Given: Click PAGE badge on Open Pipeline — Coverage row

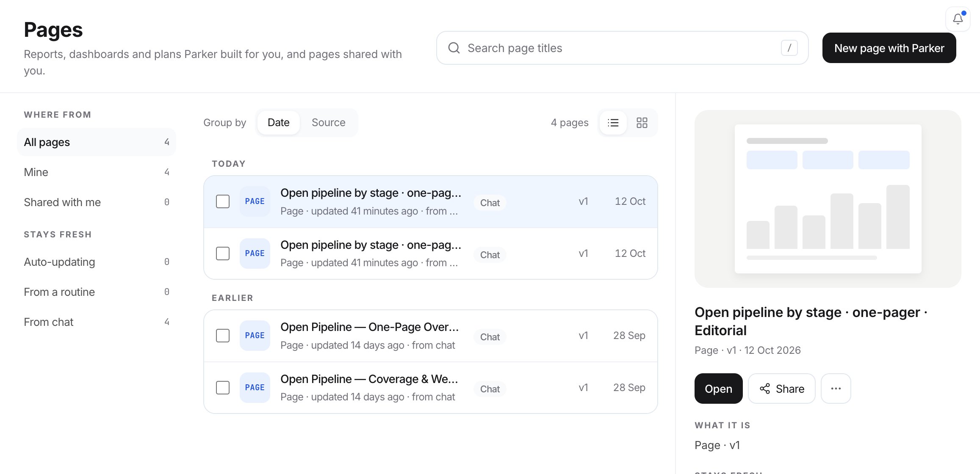Looking at the screenshot, I should tap(255, 388).
